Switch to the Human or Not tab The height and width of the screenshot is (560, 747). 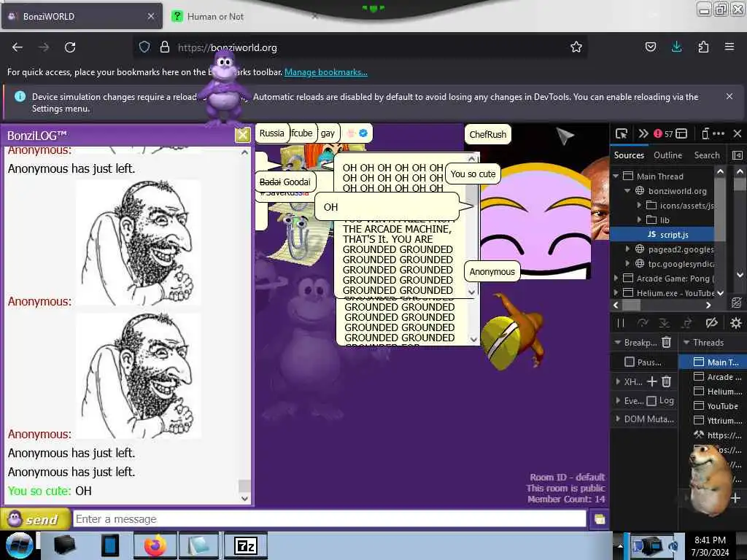click(244, 16)
